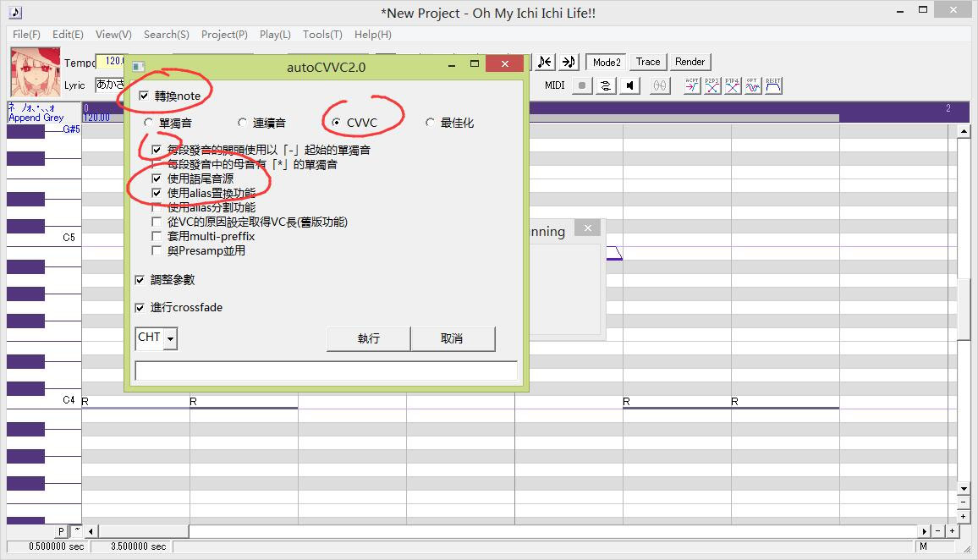Screen dimensions: 978x560
Task: Click the OPT vibrato curve icon
Action: (752, 85)
